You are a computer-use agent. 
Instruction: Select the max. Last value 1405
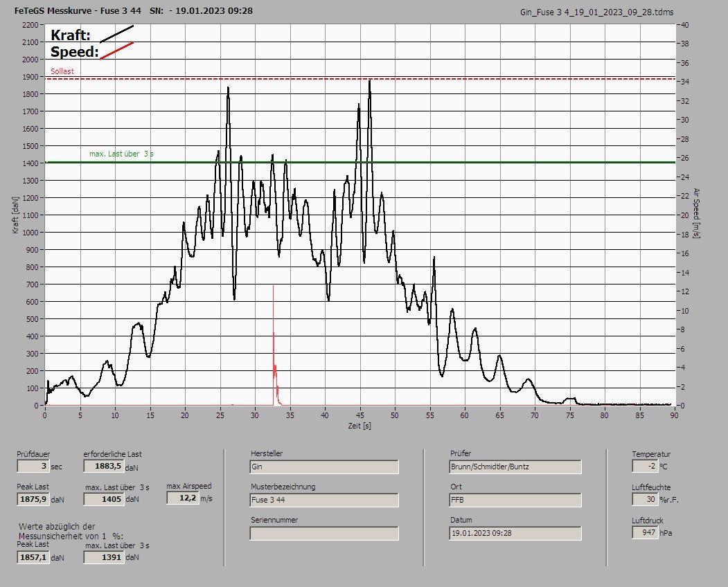click(103, 499)
